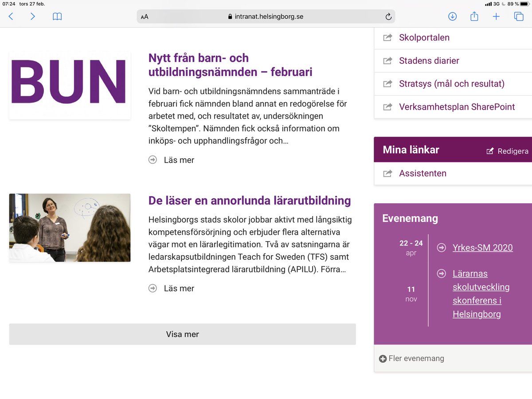Click Läs mer under lärarutbildning article

pos(179,288)
